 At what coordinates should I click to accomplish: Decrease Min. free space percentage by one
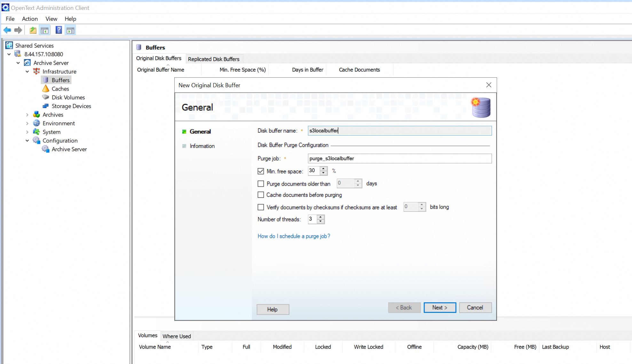[x=324, y=173]
